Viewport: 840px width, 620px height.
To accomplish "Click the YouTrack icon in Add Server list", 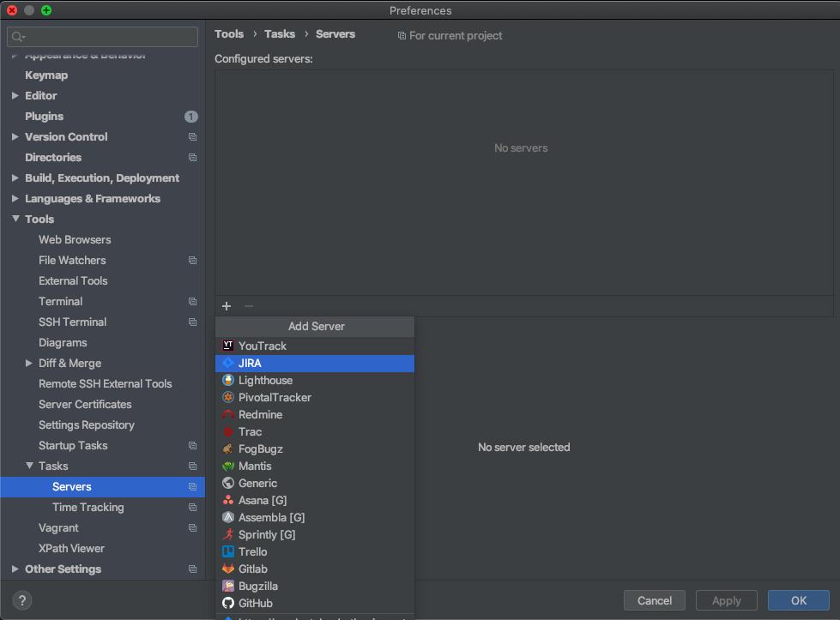I will click(x=228, y=346).
